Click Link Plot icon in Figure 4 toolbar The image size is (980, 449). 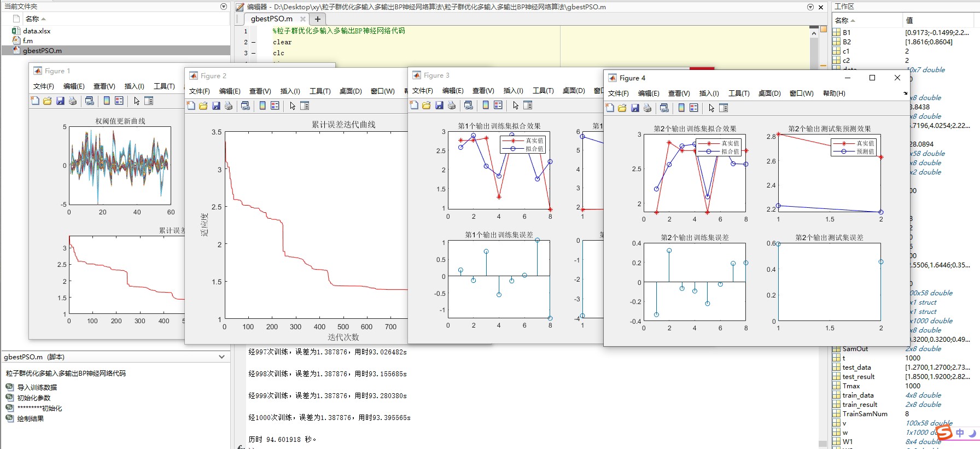click(664, 108)
